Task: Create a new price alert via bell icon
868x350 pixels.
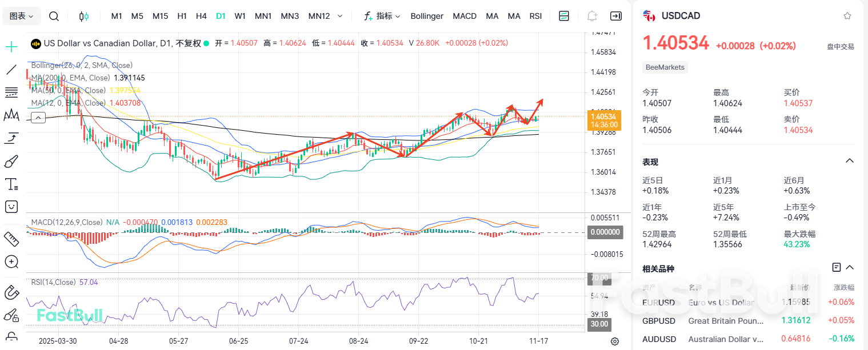Action: [x=591, y=16]
